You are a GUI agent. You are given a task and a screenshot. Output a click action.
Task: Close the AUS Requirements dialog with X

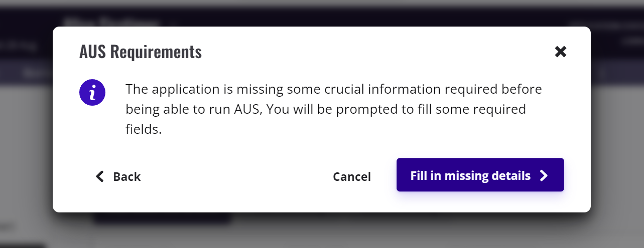click(560, 52)
